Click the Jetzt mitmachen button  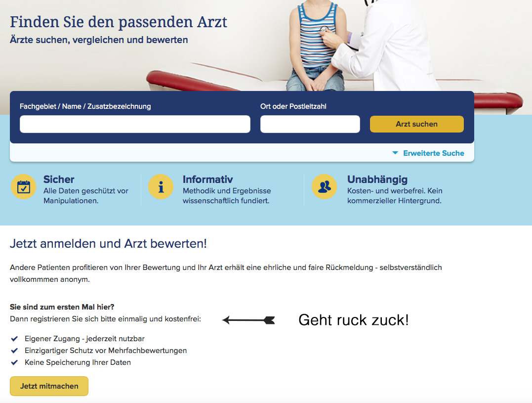click(x=49, y=386)
